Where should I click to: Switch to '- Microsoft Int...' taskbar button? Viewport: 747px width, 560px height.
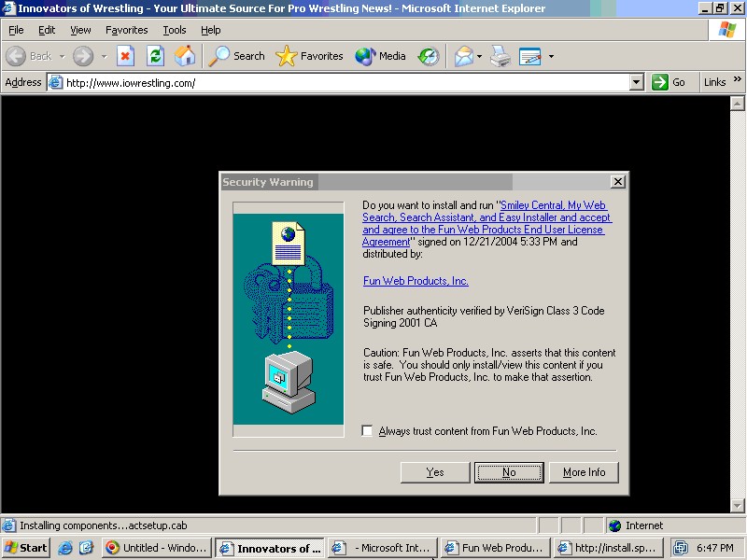383,548
